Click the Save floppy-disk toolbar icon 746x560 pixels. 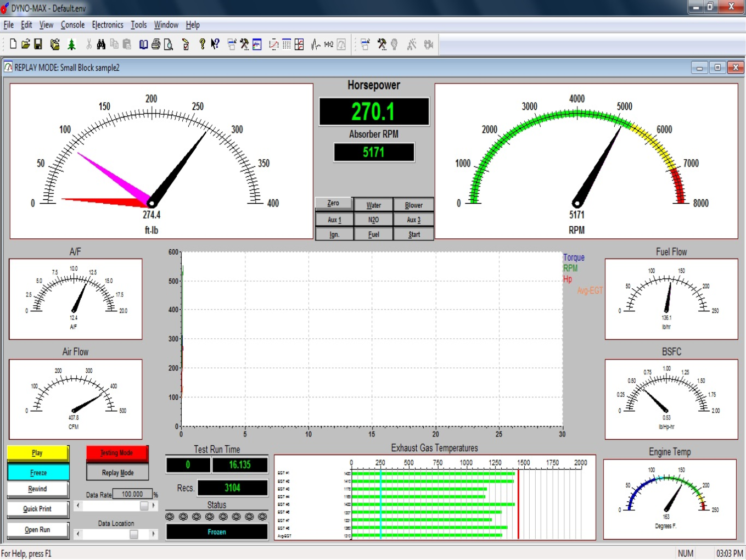click(x=38, y=44)
